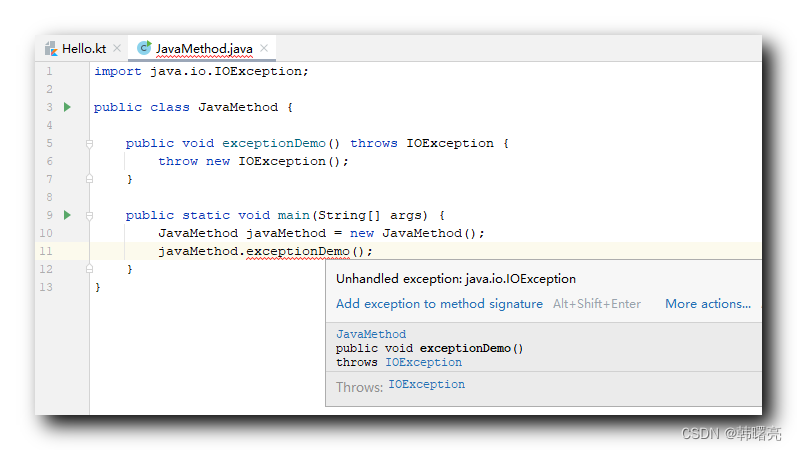797x450 pixels.
Task: Click main method name on line 9
Action: pos(294,215)
